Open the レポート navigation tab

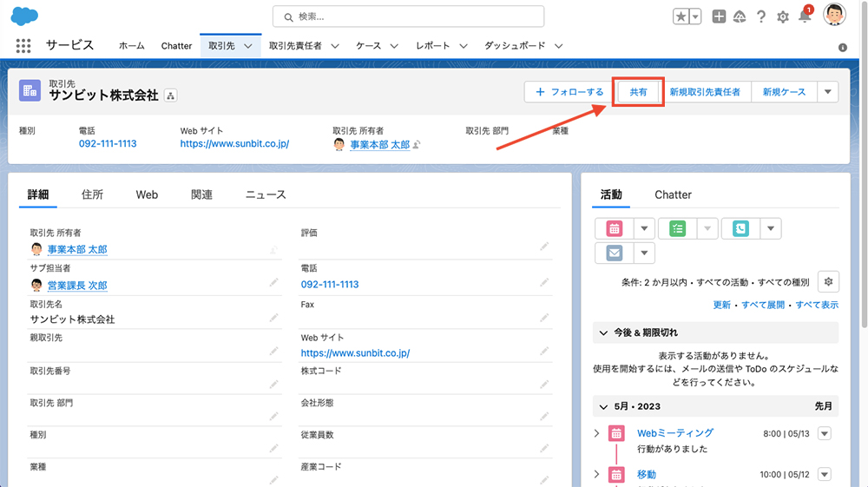(x=433, y=46)
